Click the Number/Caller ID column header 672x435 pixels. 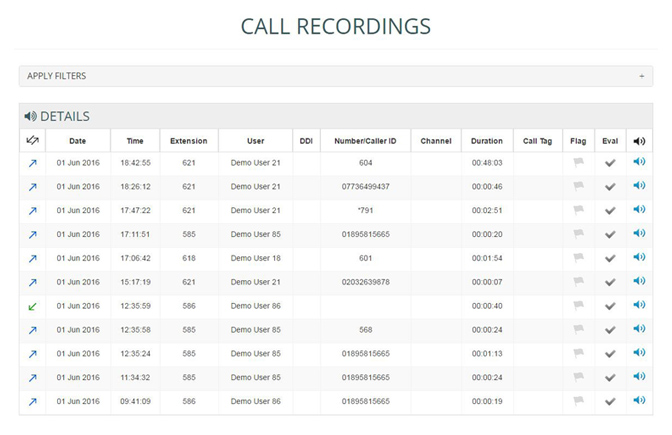click(365, 141)
